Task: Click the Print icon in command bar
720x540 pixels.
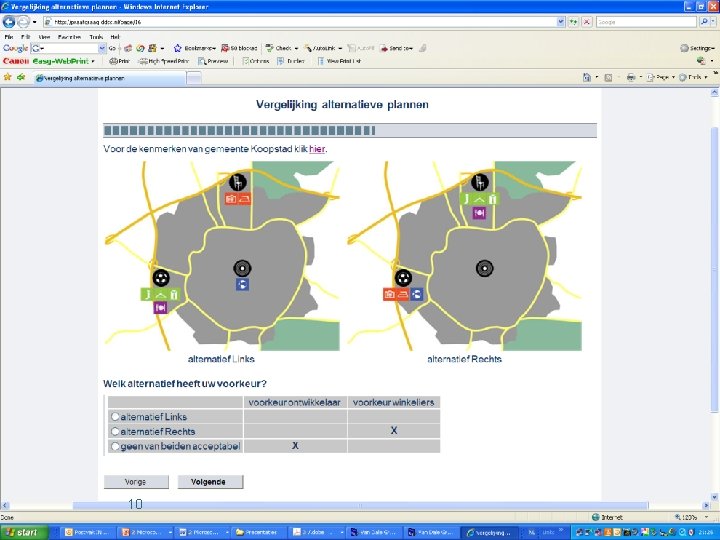Action: 631,78
